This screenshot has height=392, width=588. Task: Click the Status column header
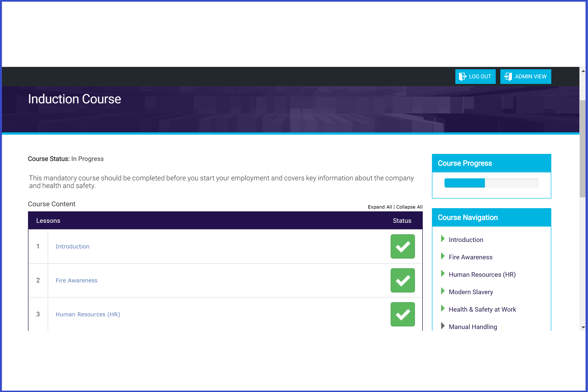pyautogui.click(x=402, y=221)
